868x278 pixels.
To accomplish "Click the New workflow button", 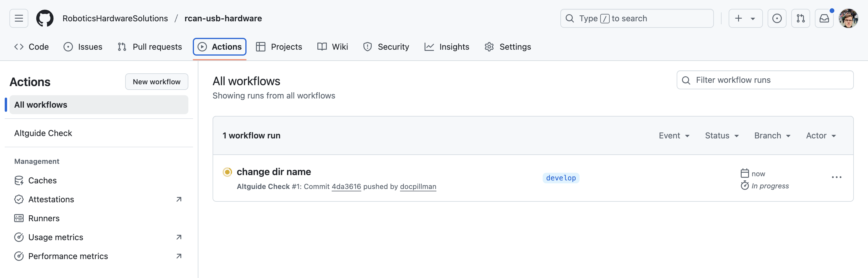I will click(156, 82).
